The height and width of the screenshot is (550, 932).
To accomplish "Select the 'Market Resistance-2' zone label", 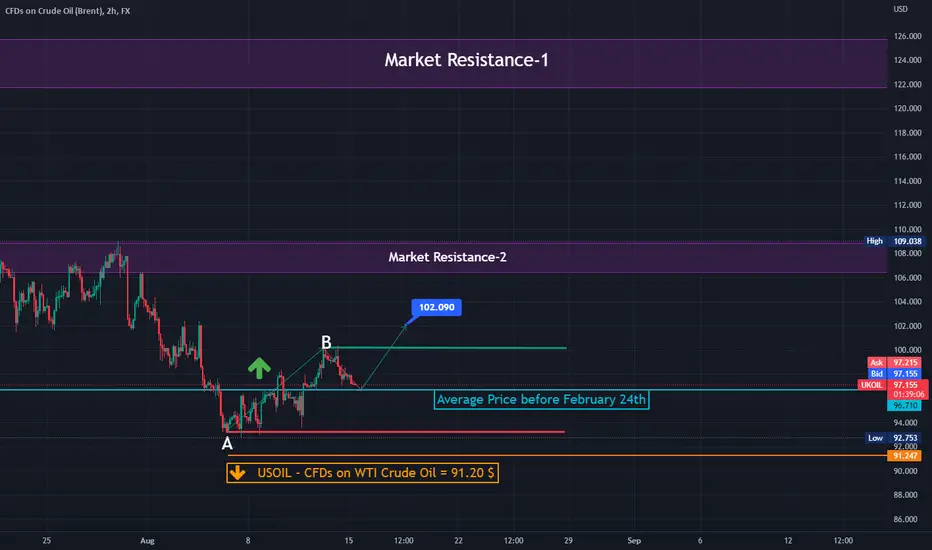I will [447, 257].
